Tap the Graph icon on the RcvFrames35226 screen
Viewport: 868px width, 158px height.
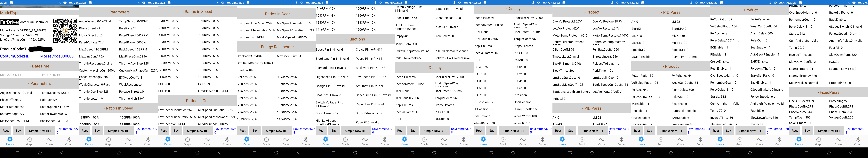coord(30,139)
